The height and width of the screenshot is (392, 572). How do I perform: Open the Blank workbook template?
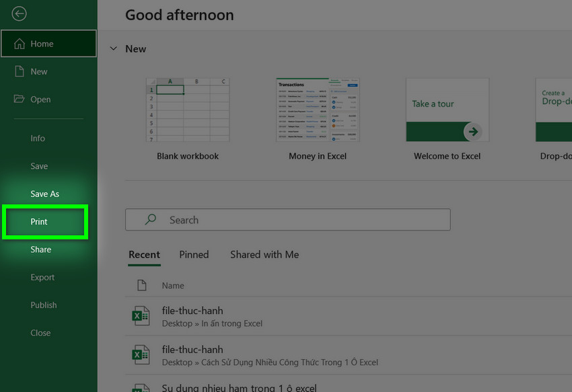[187, 110]
